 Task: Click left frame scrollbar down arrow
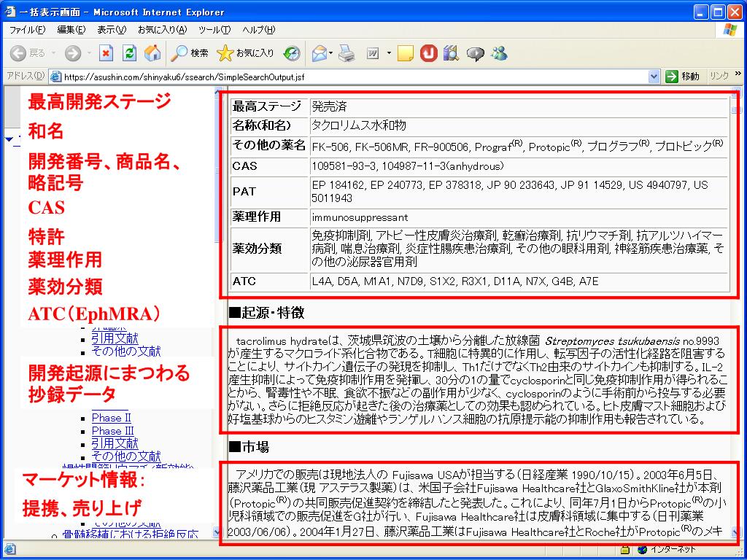pos(217,532)
